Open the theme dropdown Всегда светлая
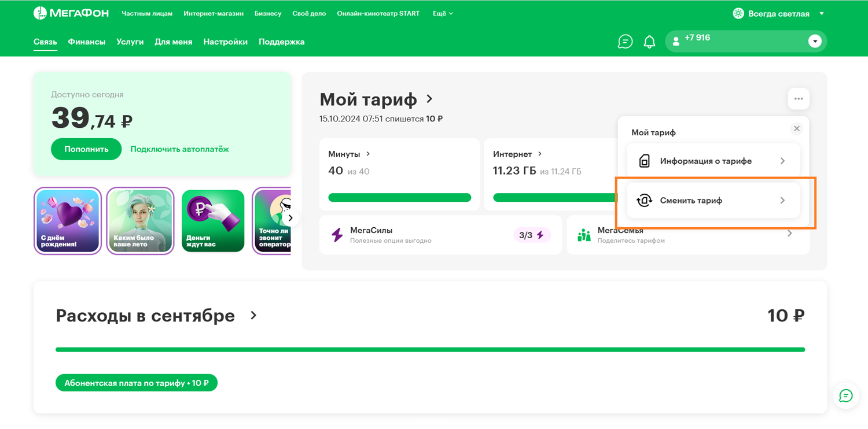 (778, 13)
